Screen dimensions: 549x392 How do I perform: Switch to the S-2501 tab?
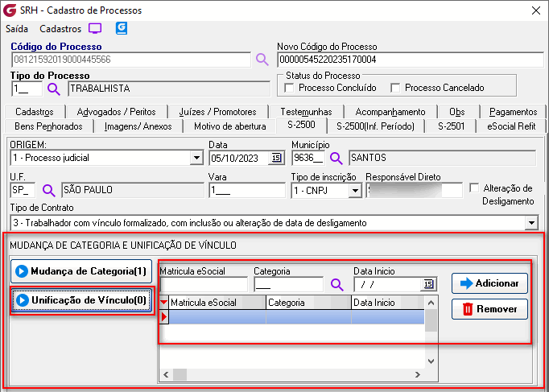451,126
